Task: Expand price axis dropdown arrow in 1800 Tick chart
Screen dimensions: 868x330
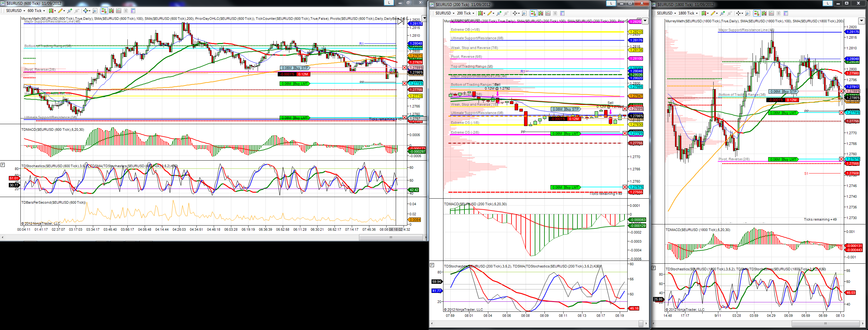Action: pos(861,20)
